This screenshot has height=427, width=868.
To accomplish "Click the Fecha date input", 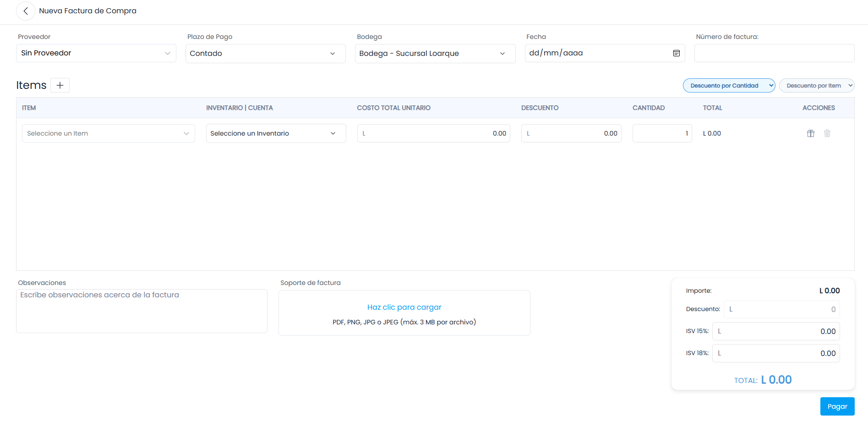I will 605,53.
